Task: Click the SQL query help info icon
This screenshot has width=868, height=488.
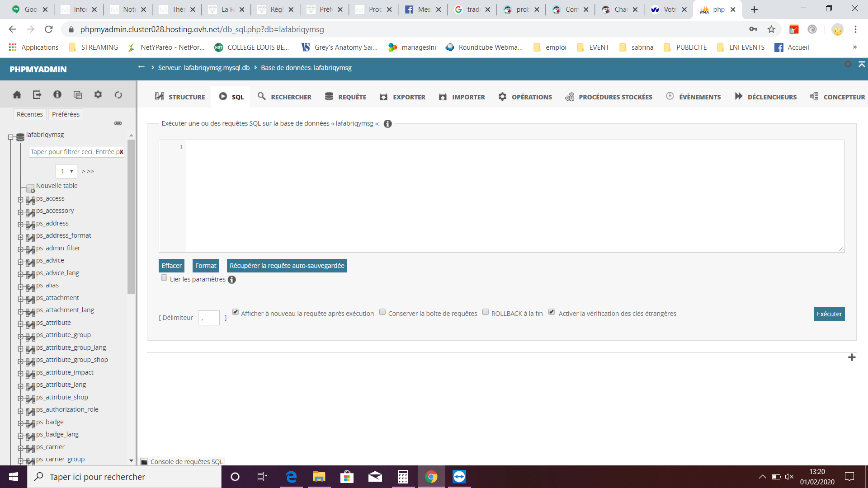Action: (388, 124)
